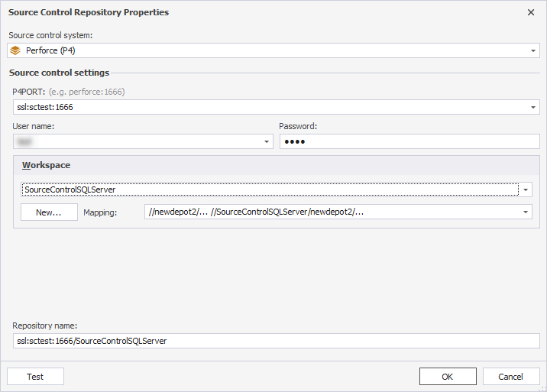Click the Password label
Screen dimensions: 547x392
pos(298,126)
